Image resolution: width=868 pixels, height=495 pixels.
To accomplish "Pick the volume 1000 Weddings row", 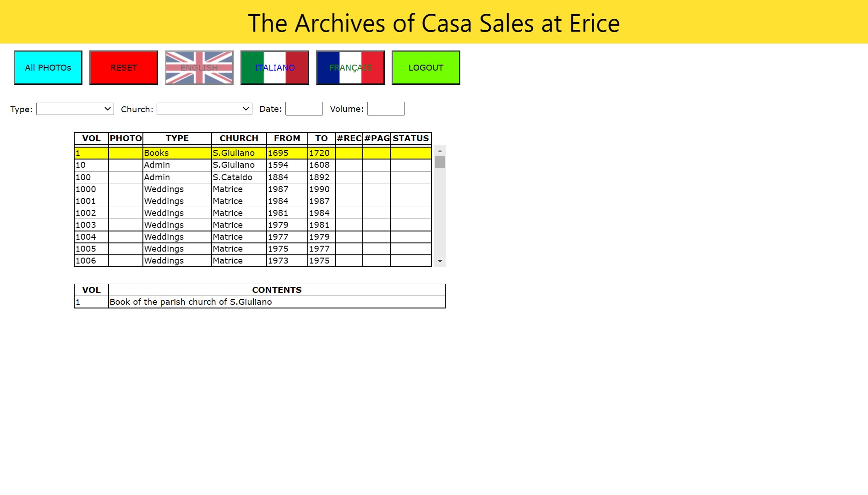I will point(252,189).
